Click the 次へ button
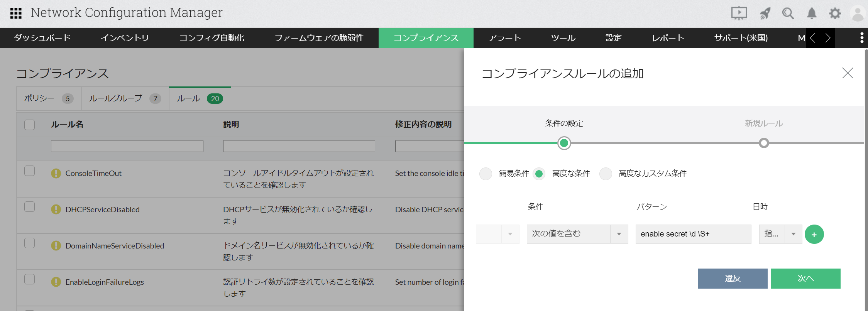The height and width of the screenshot is (311, 868). pyautogui.click(x=805, y=278)
